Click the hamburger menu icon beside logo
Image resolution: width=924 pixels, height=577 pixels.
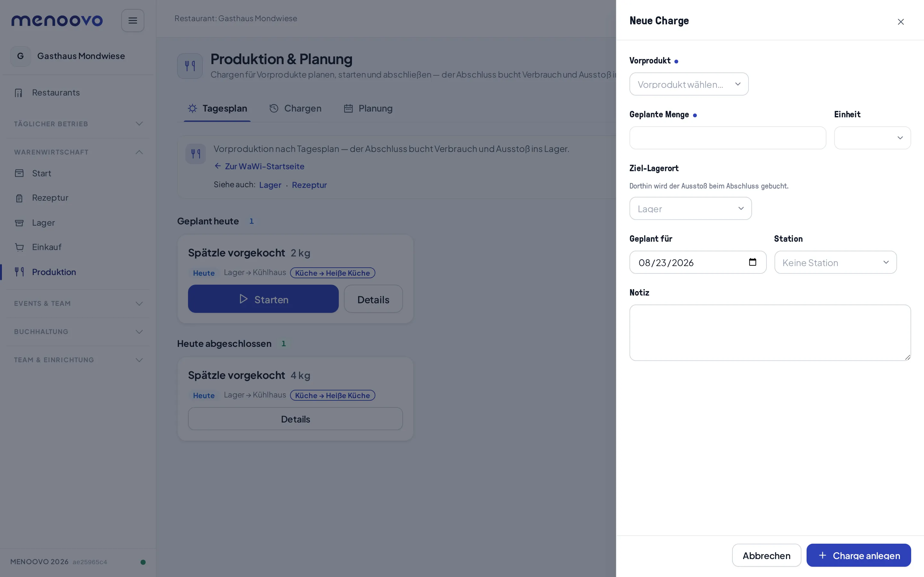coord(133,21)
